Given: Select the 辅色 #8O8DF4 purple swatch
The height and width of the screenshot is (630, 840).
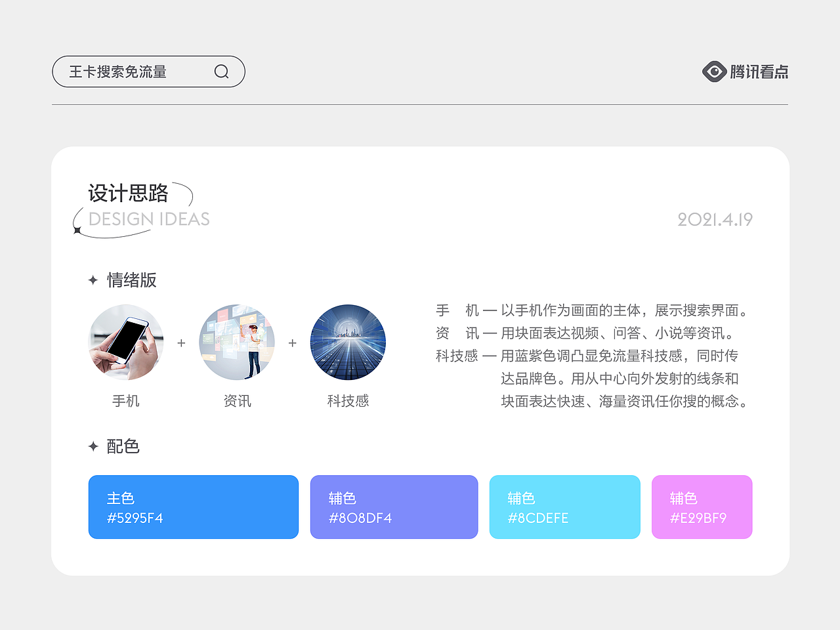Looking at the screenshot, I should point(394,507).
